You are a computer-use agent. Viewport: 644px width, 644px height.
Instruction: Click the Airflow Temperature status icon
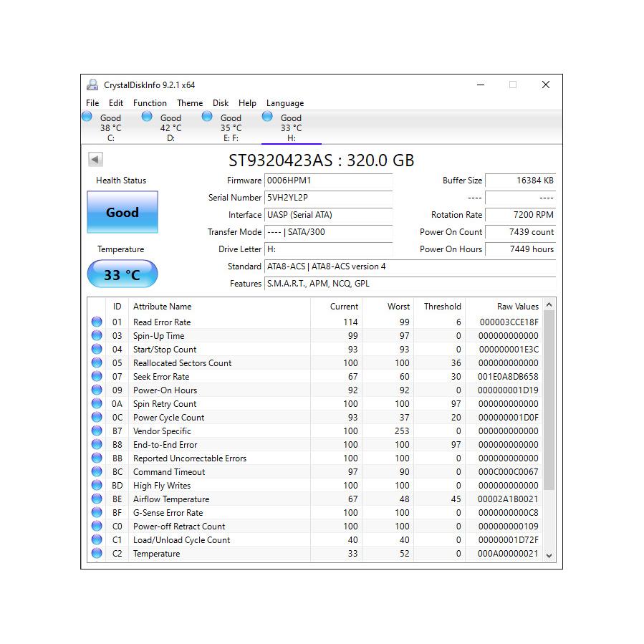(x=97, y=499)
